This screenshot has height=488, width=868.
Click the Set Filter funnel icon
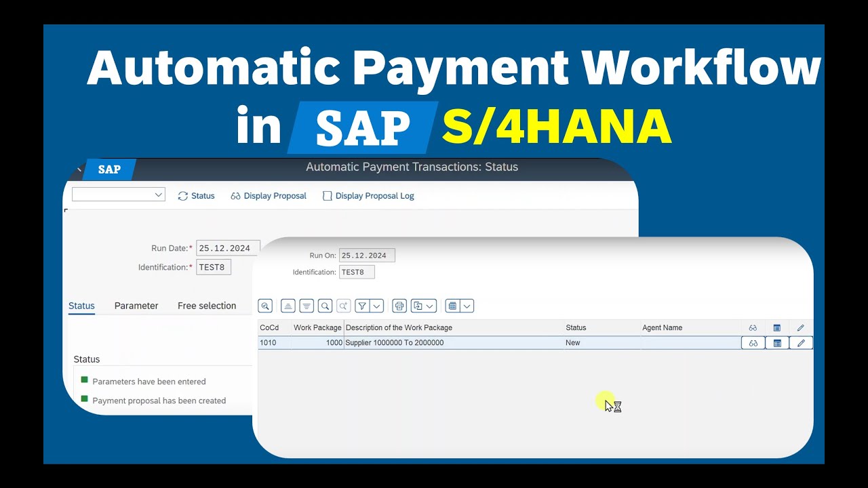362,306
